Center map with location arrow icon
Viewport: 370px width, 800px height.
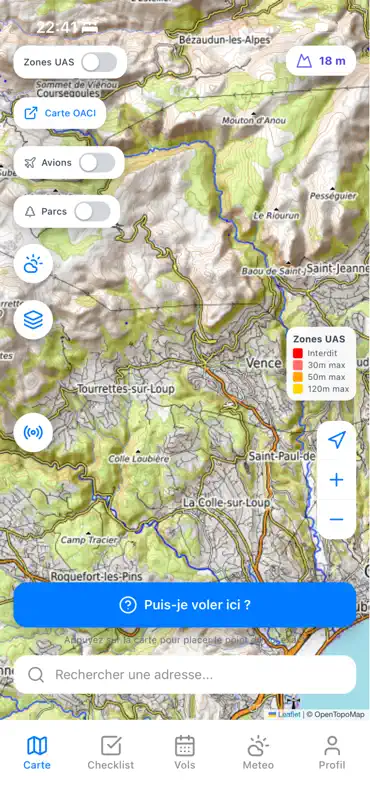336,440
